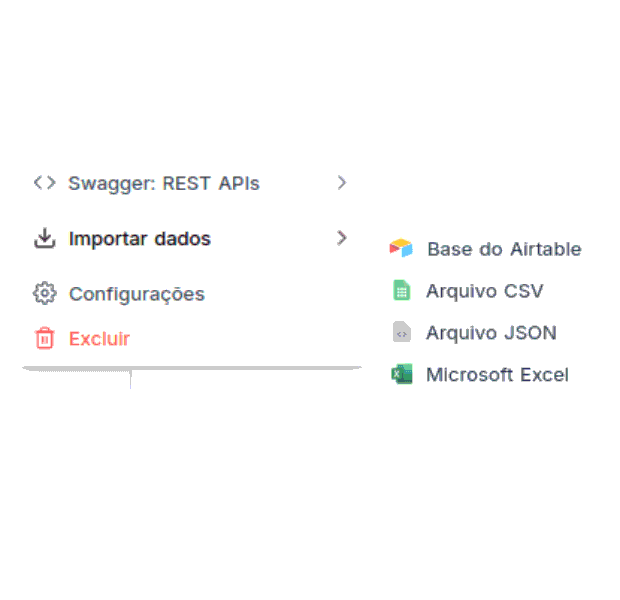Click the red Excluir trash icon
This screenshot has width=620, height=600.
[x=44, y=339]
